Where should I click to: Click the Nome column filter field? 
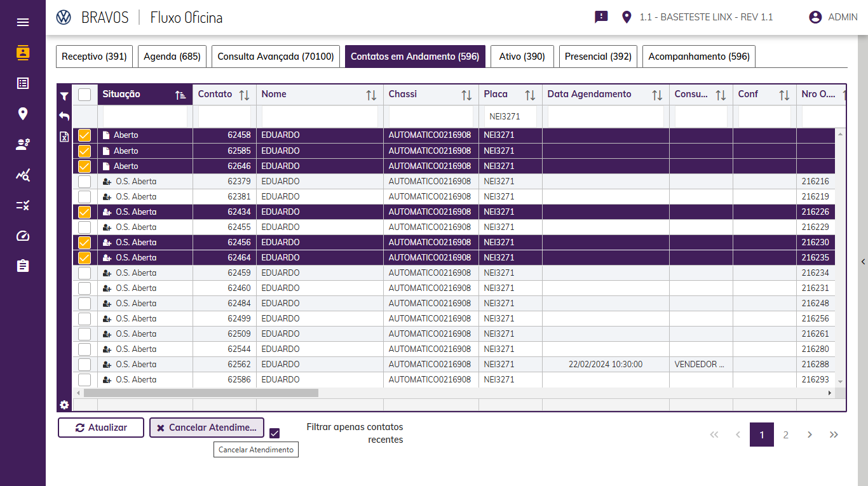pyautogui.click(x=320, y=116)
